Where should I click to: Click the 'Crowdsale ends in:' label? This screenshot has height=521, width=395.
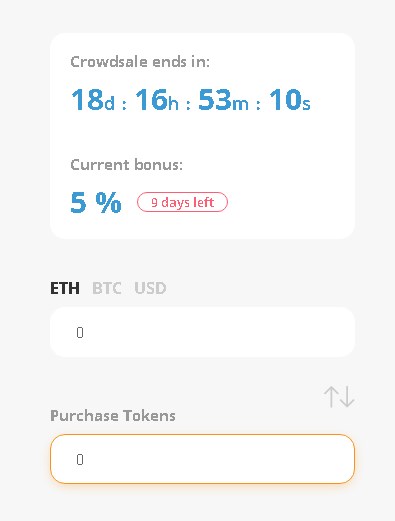(140, 62)
